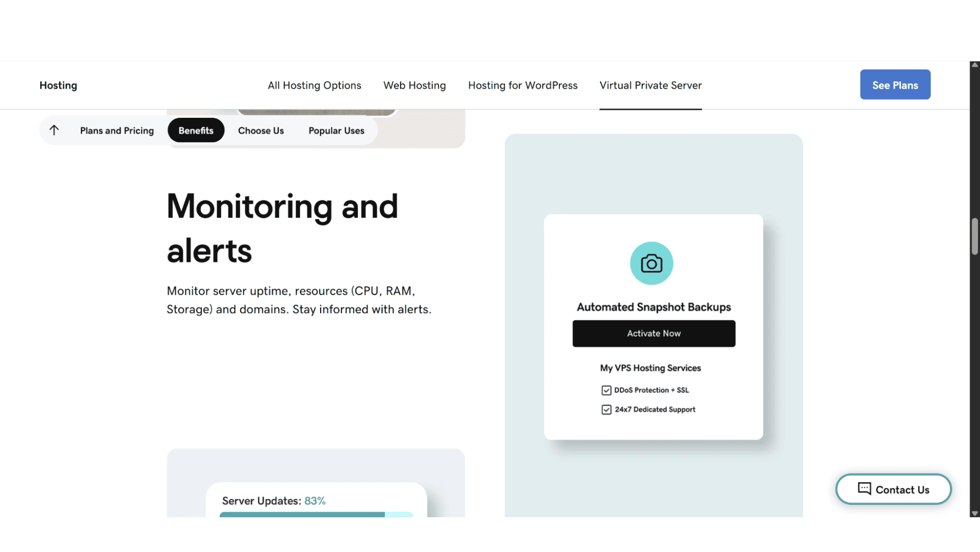Click the camera snapshot icon

[x=652, y=263]
